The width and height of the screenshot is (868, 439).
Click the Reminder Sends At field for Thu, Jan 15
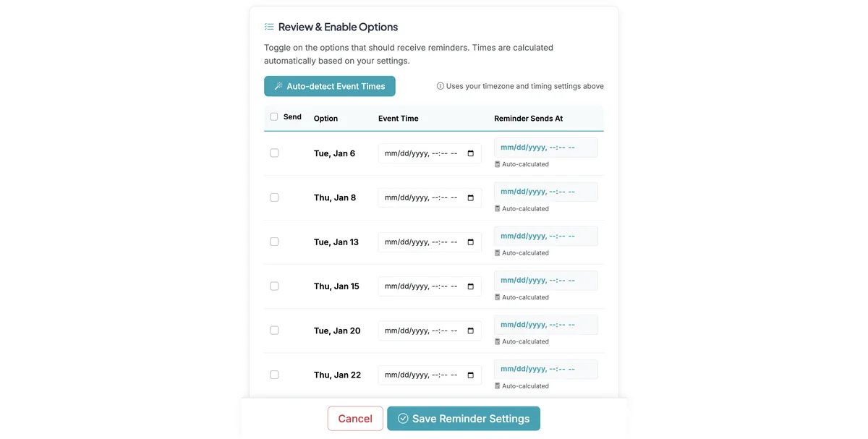click(546, 281)
